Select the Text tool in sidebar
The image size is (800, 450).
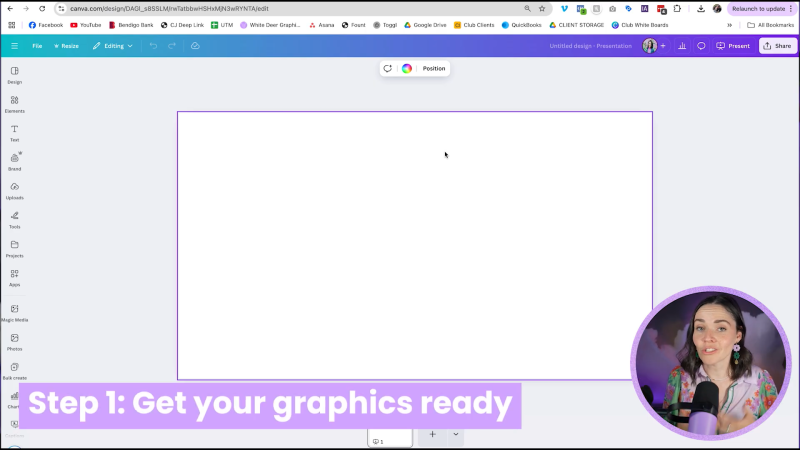click(14, 133)
